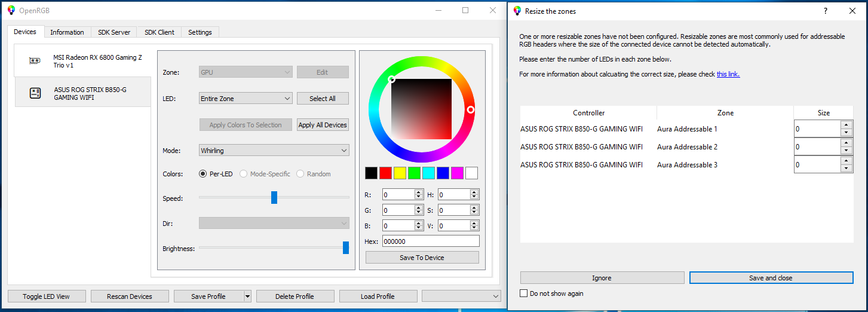Image resolution: width=868 pixels, height=312 pixels.
Task: Pick the magenta color swatch
Action: click(x=458, y=173)
